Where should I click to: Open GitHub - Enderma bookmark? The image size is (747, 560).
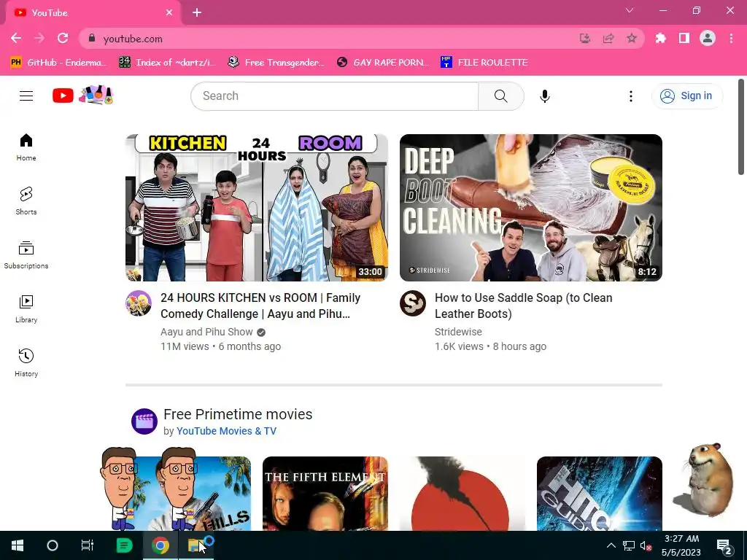point(58,63)
